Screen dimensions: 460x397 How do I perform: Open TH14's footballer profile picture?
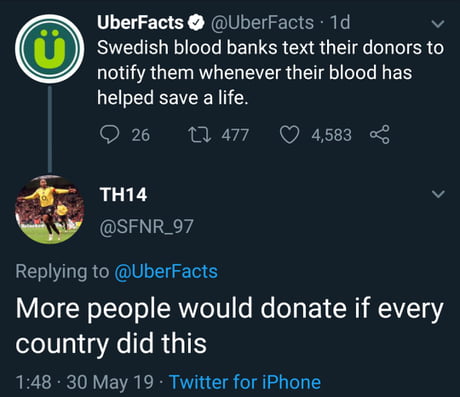click(x=50, y=209)
